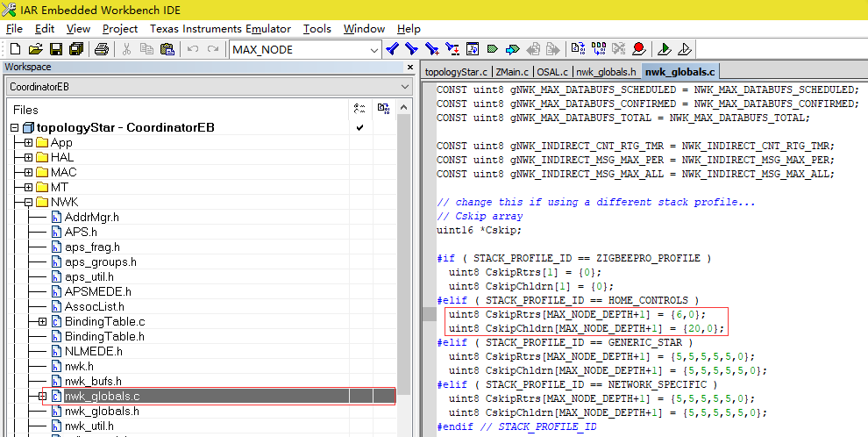This screenshot has width=868, height=437.
Task: Click the workspace file list scroll-up arrow
Action: 403,108
